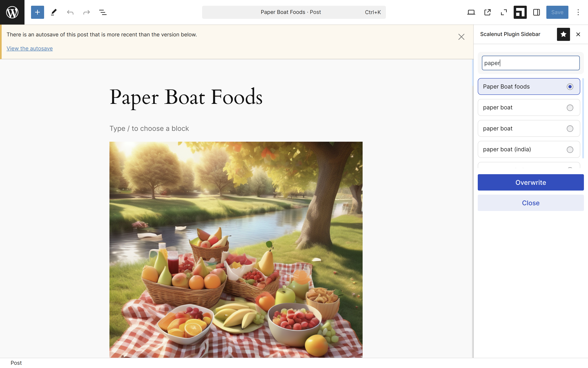588x368 pixels.
Task: Open View the autosave link
Action: [x=30, y=48]
